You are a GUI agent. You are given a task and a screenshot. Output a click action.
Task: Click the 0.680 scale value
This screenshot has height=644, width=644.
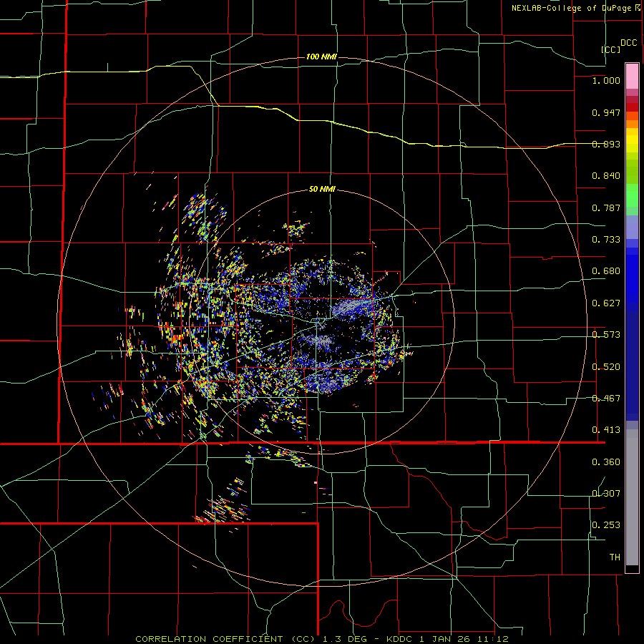(x=606, y=271)
